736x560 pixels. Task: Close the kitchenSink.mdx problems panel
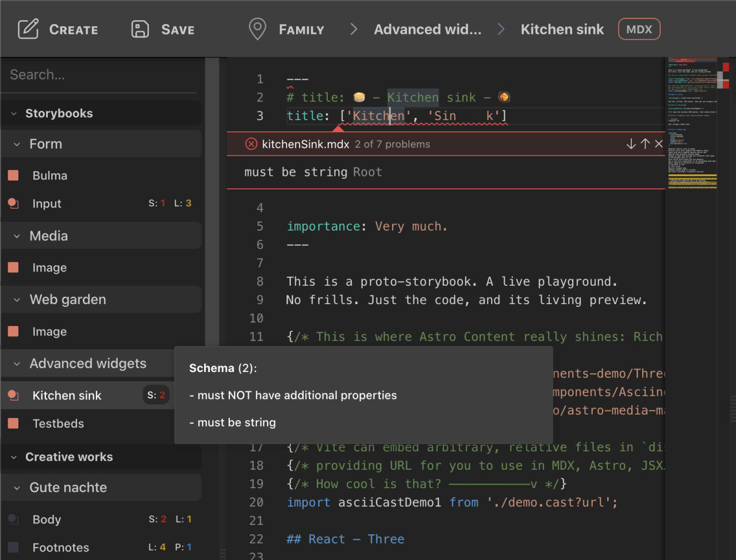659,144
